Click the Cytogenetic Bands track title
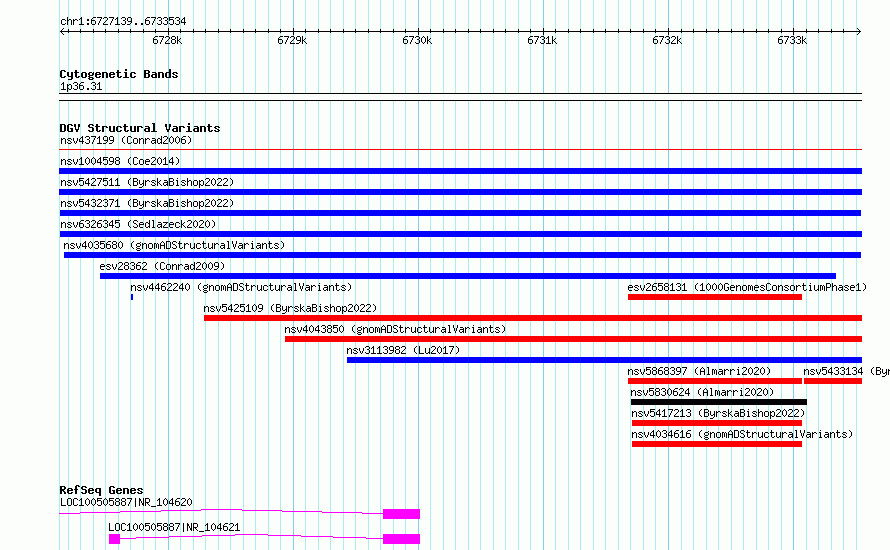Image resolution: width=890 pixels, height=550 pixels. pyautogui.click(x=119, y=74)
